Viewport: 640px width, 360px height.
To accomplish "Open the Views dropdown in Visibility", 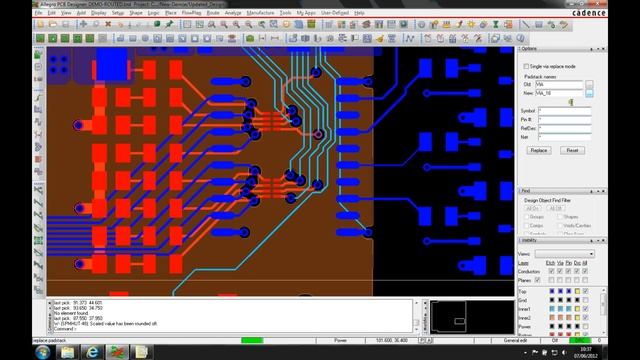I will point(564,254).
